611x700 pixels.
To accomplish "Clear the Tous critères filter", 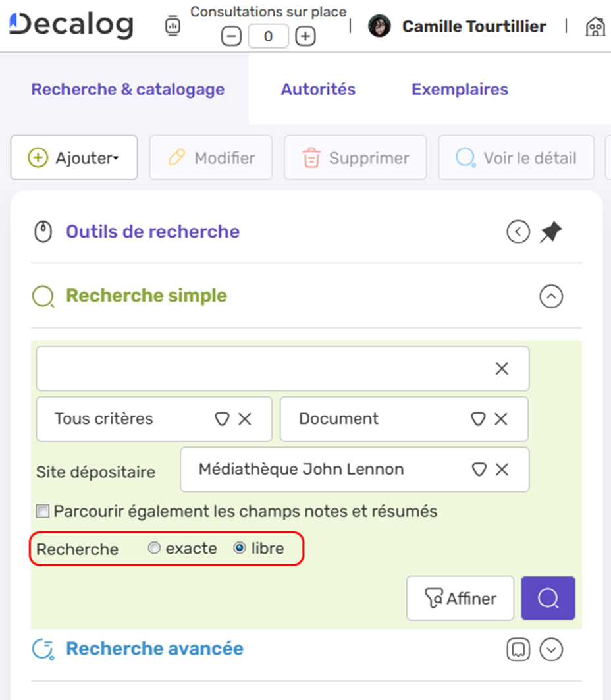I will [x=245, y=419].
